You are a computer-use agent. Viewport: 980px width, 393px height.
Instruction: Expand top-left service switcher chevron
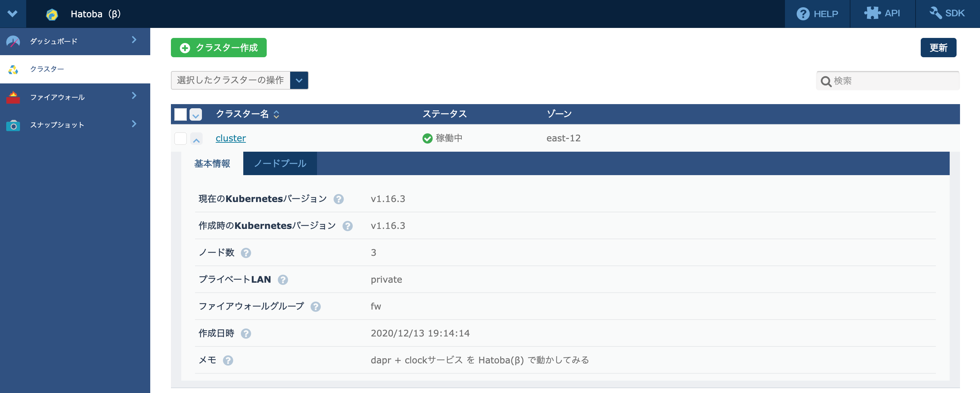click(12, 14)
